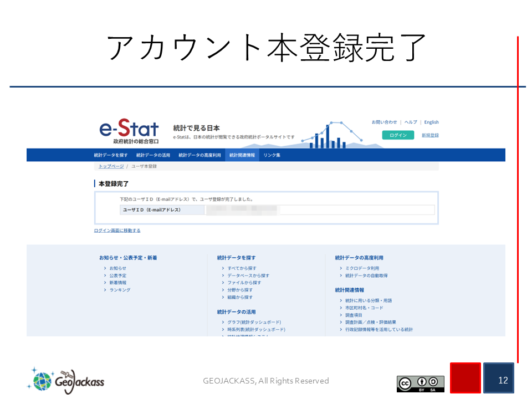Viewport: 532px width, 399px height.
Task: Click the e-Stat logo
Action: click(x=129, y=132)
